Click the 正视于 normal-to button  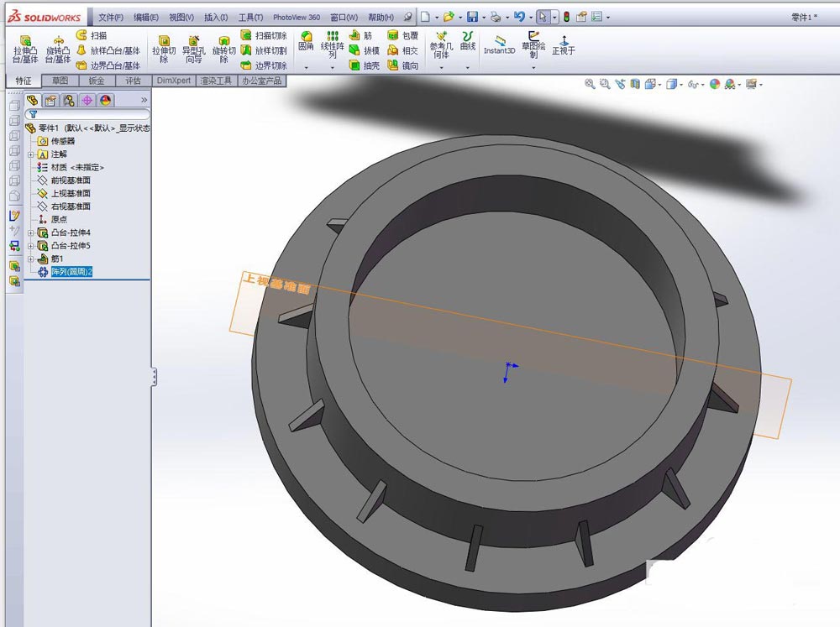point(563,45)
